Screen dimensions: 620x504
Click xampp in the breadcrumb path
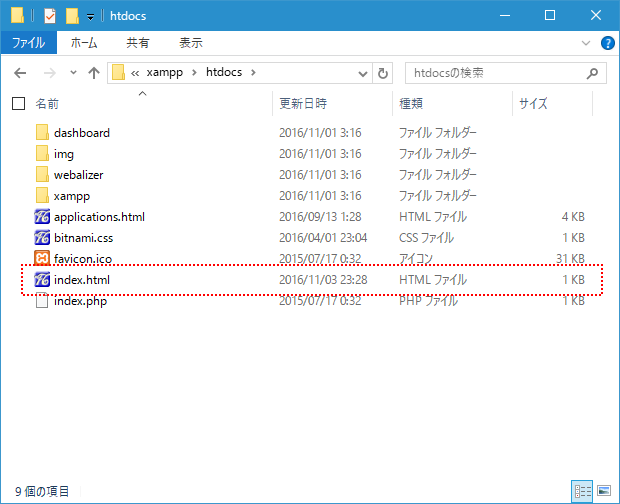(164, 73)
